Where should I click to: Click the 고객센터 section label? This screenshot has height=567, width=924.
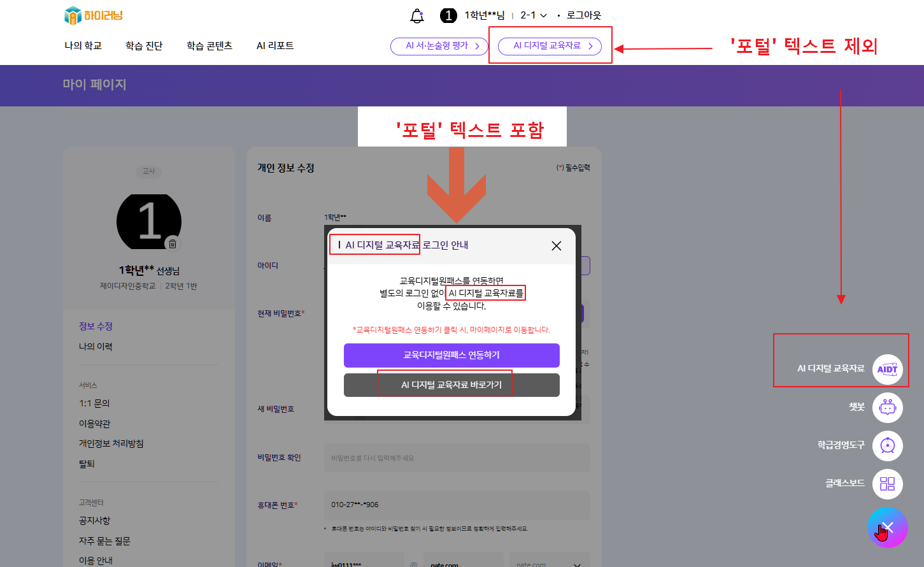(91, 503)
